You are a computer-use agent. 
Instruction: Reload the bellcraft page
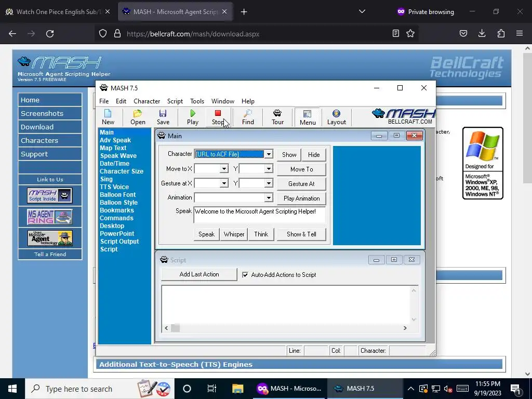coord(50,34)
